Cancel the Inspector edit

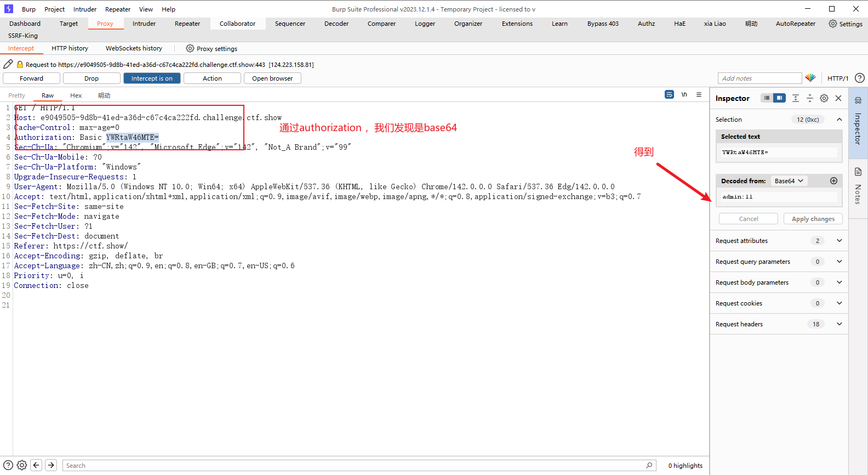click(749, 218)
